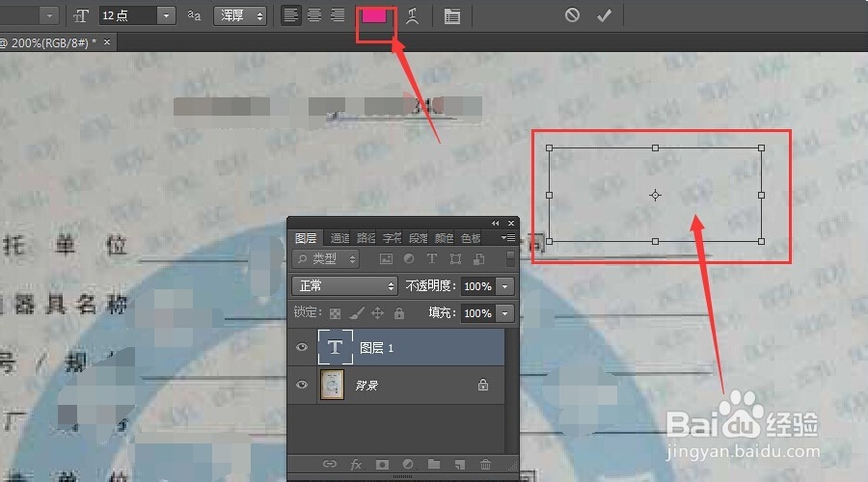Filter layers by pixel layers icon
This screenshot has height=482, width=868.
pyautogui.click(x=386, y=258)
